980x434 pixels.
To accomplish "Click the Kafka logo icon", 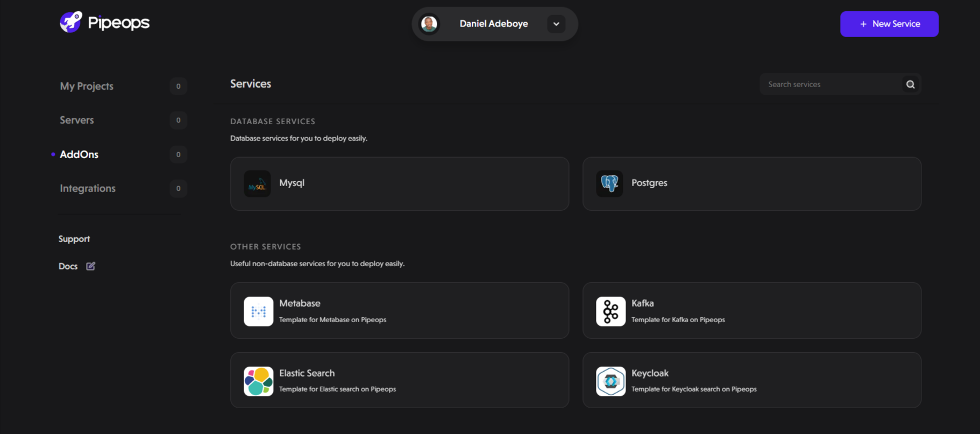I will click(610, 311).
